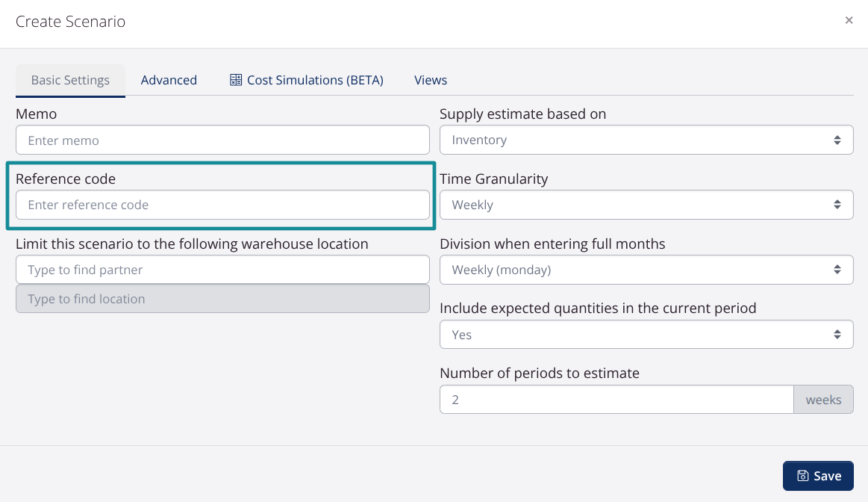Click the weeks unit label box
868x502 pixels.
pyautogui.click(x=823, y=400)
